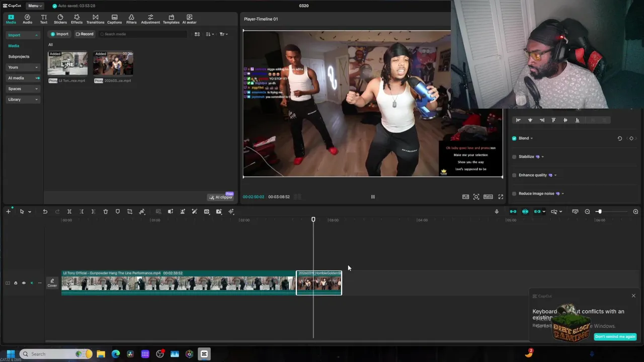Click the Adjustment icon in top toolbar
This screenshot has height=362, width=644.
[150, 19]
